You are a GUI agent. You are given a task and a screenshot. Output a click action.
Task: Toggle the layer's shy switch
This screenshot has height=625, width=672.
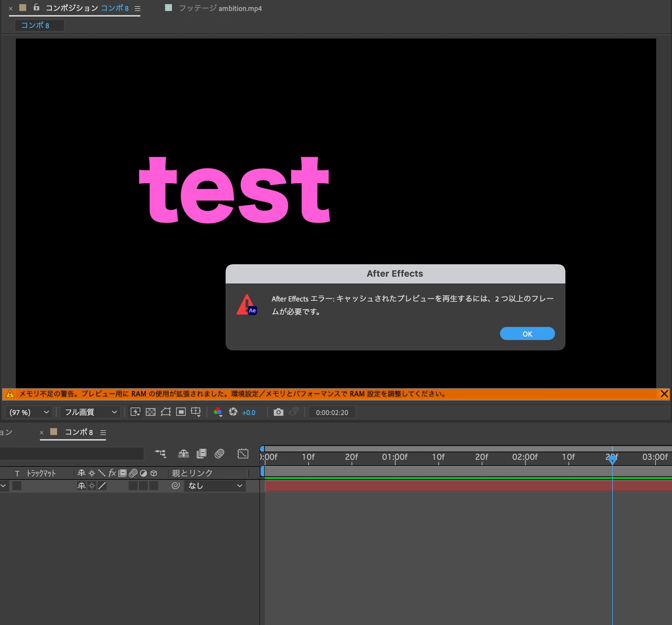[x=81, y=486]
